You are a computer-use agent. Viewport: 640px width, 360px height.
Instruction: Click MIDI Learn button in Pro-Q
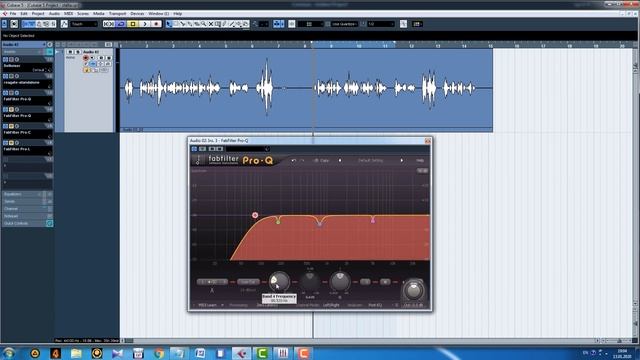pos(208,305)
